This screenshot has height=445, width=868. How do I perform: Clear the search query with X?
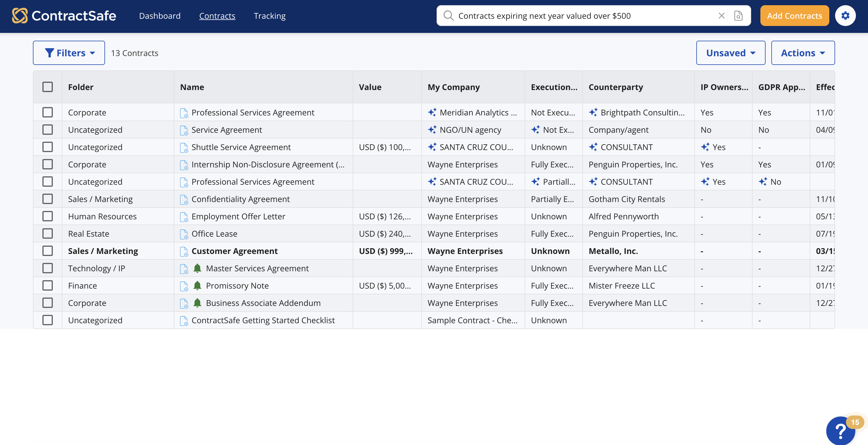pos(721,16)
